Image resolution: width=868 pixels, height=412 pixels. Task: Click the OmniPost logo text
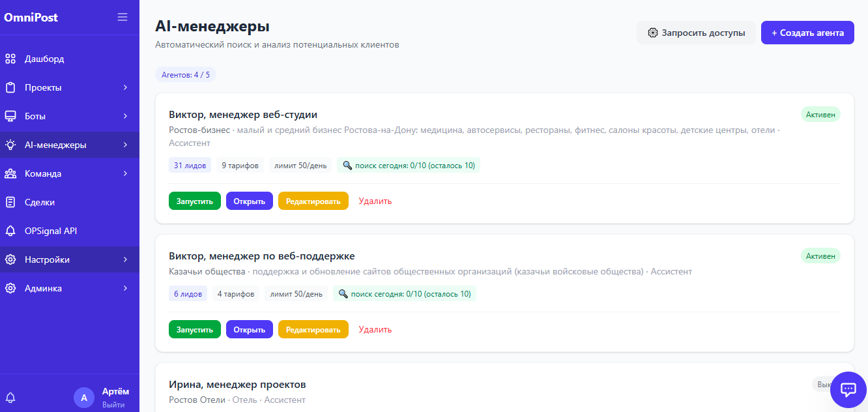(31, 18)
